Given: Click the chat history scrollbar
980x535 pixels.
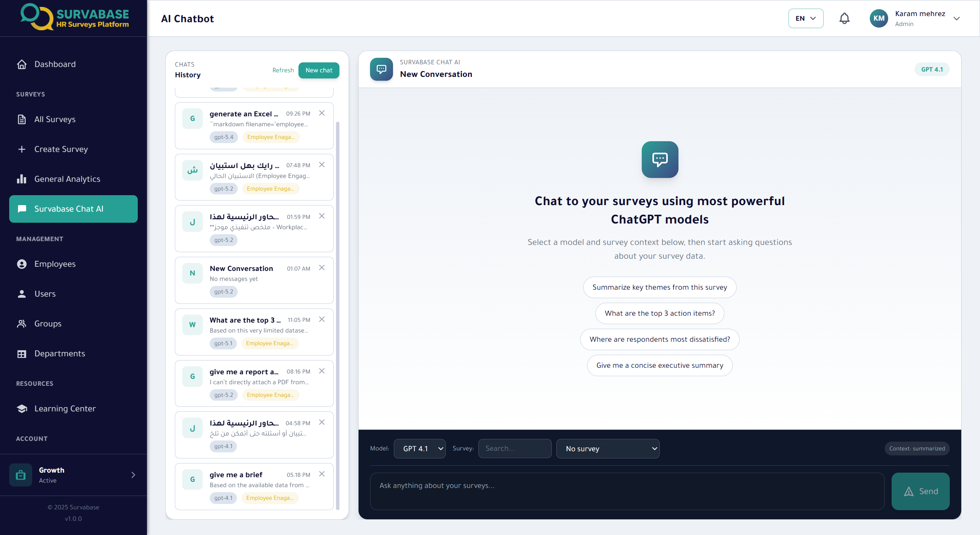Looking at the screenshot, I should [338, 316].
